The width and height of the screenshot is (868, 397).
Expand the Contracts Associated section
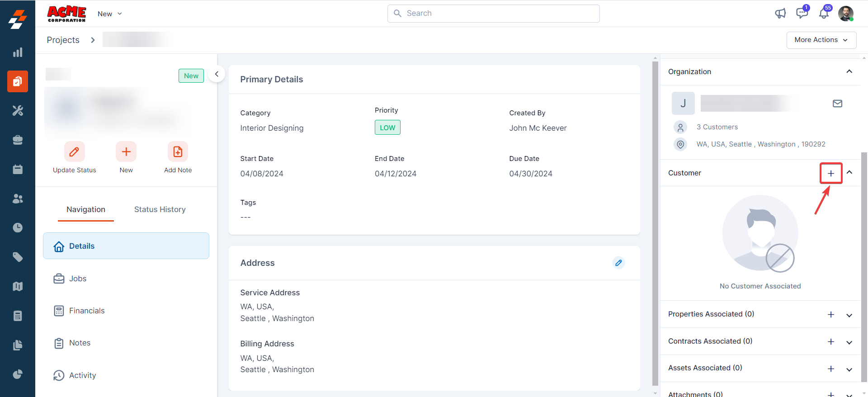[849, 342]
